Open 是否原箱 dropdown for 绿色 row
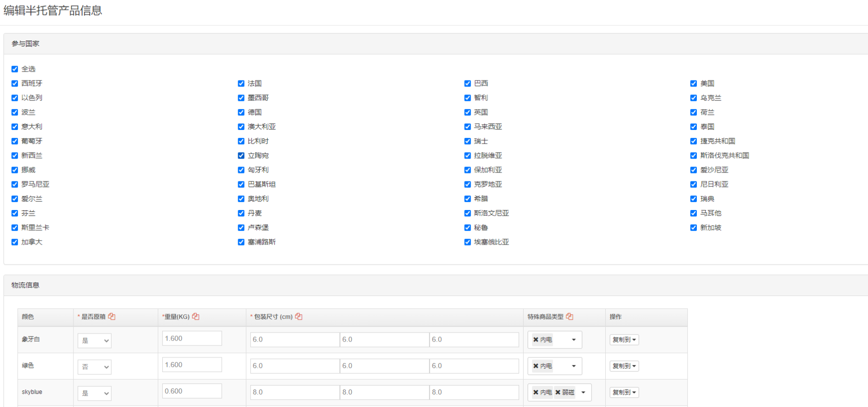Image resolution: width=868 pixels, height=407 pixels. (95, 367)
